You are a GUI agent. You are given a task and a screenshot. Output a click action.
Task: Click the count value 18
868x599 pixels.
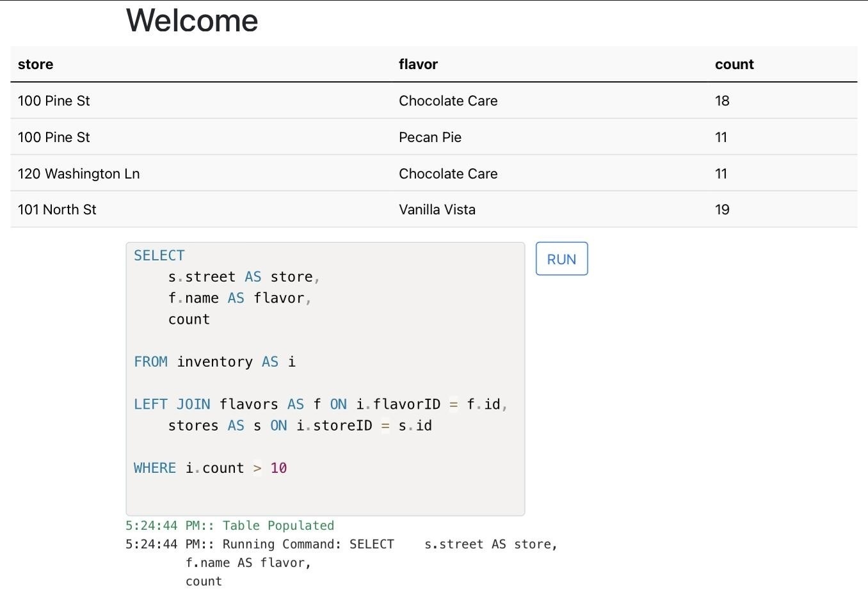[x=722, y=100]
